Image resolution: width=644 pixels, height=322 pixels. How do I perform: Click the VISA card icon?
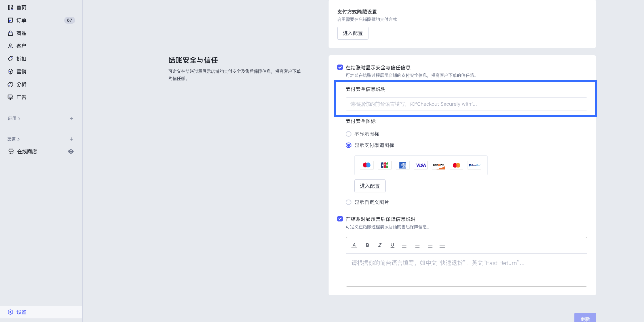[x=420, y=165]
